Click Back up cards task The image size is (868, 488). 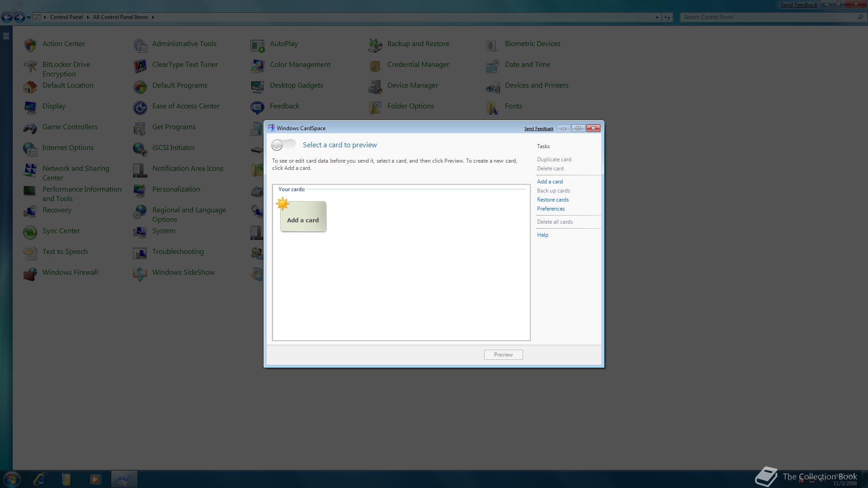point(553,191)
